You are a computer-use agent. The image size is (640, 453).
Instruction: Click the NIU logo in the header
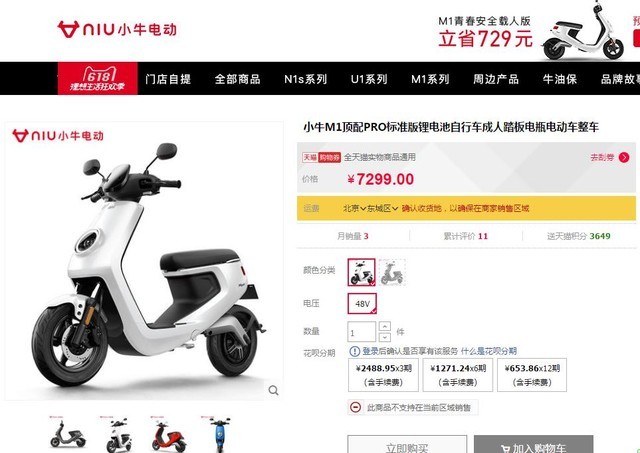[x=117, y=29]
